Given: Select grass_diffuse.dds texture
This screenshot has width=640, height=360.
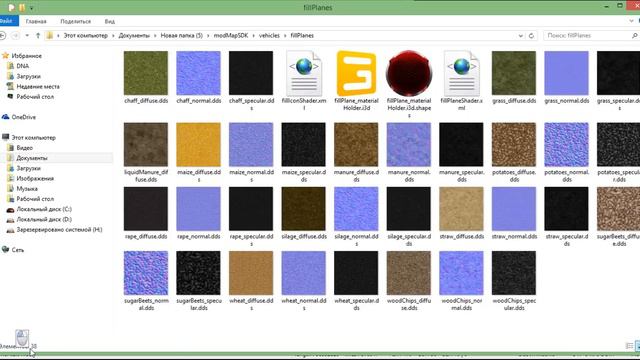Looking at the screenshot, I should click(x=514, y=73).
